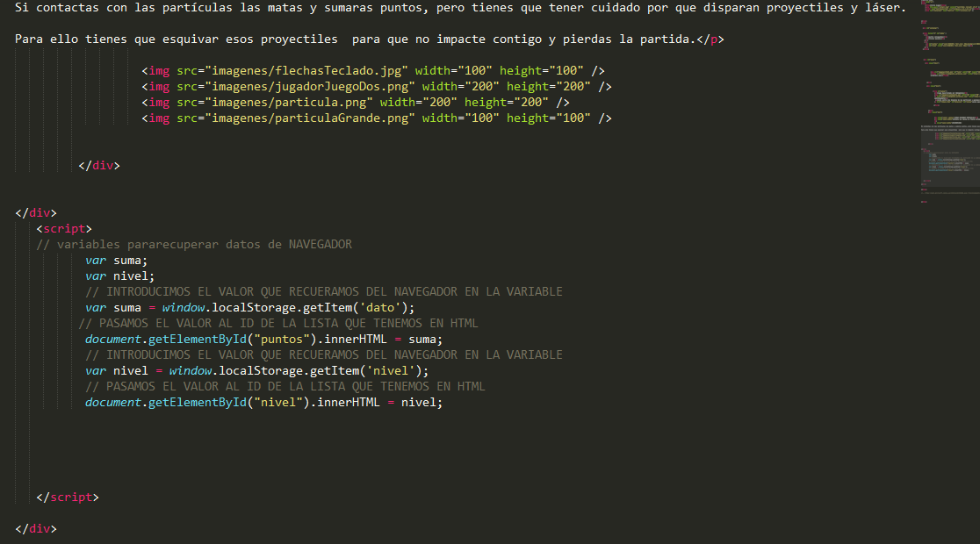Click the 'variables pararecuperar datos' comment
The width and height of the screenshot is (980, 544).
(x=194, y=244)
